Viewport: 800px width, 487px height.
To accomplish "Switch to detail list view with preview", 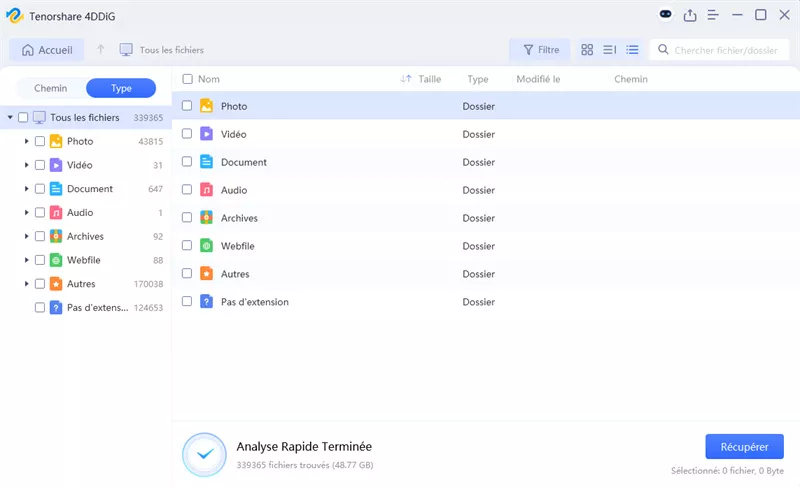I will [x=609, y=49].
